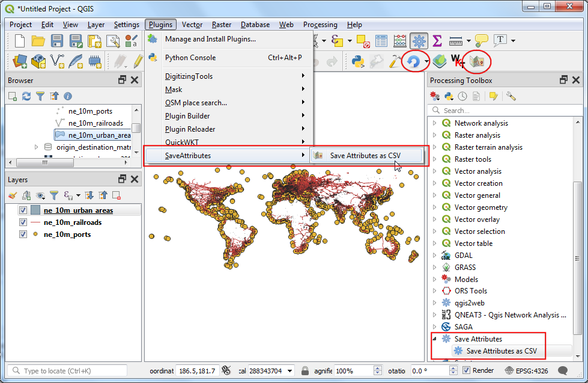Screen dimensions: 588x383
Task: Select Save Attributes as CSV submenu item
Action: pos(365,156)
